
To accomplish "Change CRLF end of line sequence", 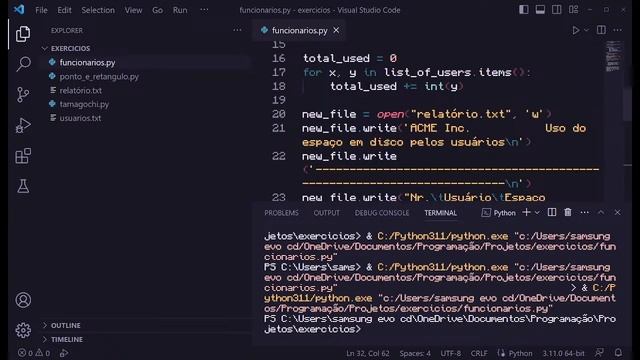I will (x=479, y=353).
